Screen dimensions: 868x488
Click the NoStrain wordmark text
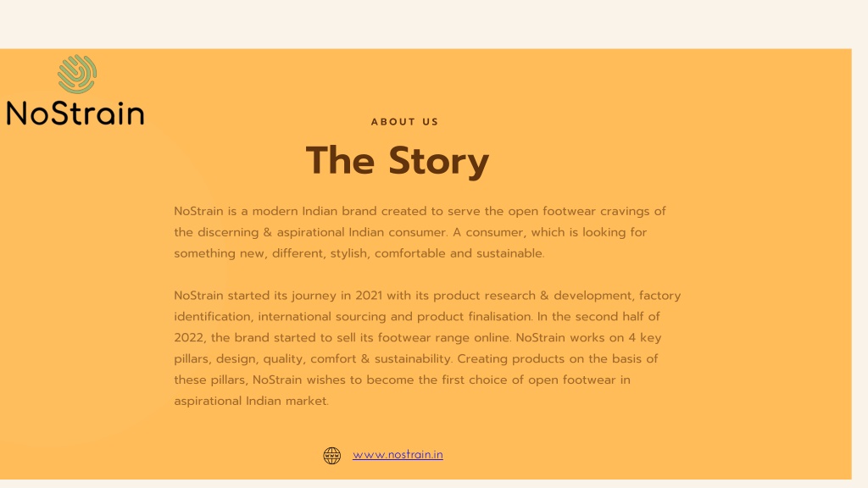coord(75,113)
